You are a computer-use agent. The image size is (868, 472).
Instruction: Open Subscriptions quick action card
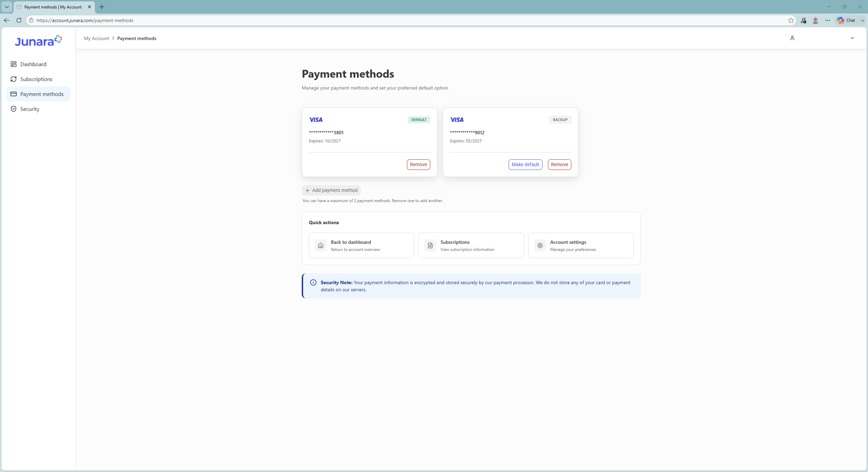(471, 245)
